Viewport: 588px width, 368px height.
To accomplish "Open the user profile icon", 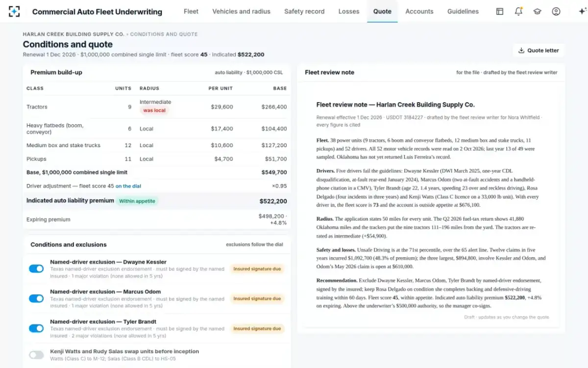I will point(556,11).
